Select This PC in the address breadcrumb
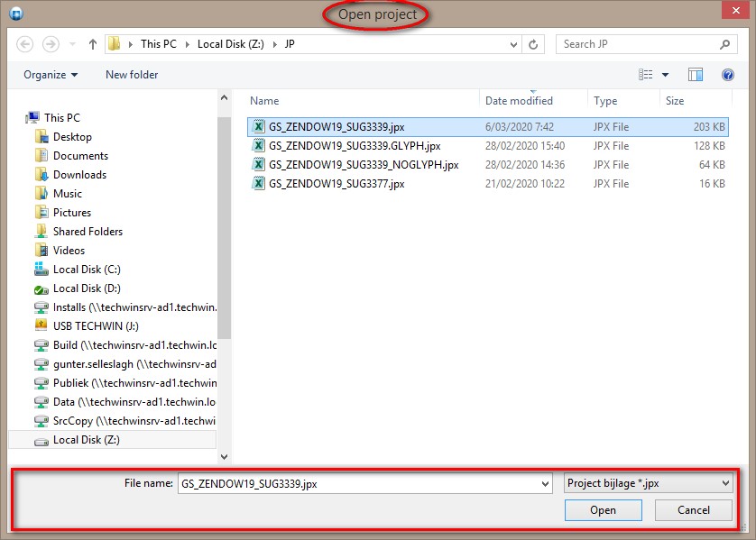The height and width of the screenshot is (540, 756). tap(159, 44)
